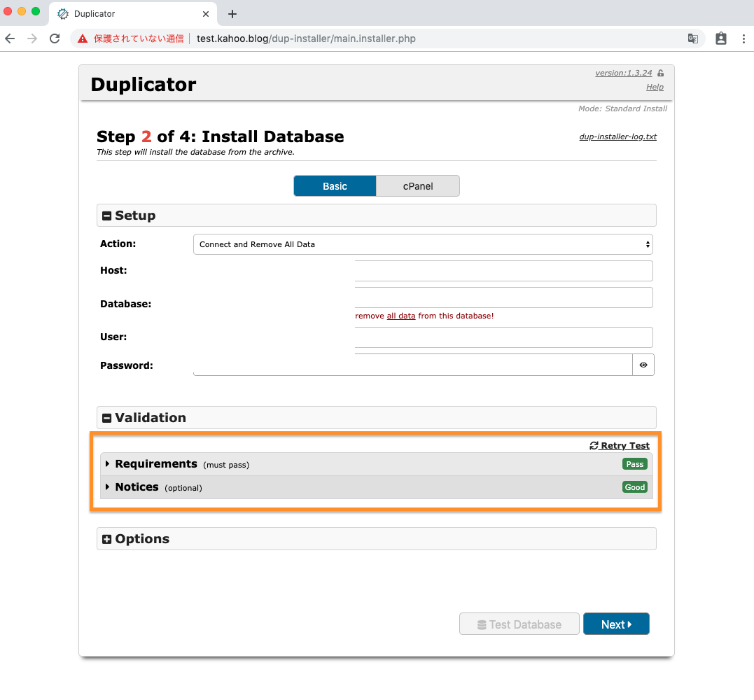
Task: Select the Basic tab
Action: [x=335, y=186]
